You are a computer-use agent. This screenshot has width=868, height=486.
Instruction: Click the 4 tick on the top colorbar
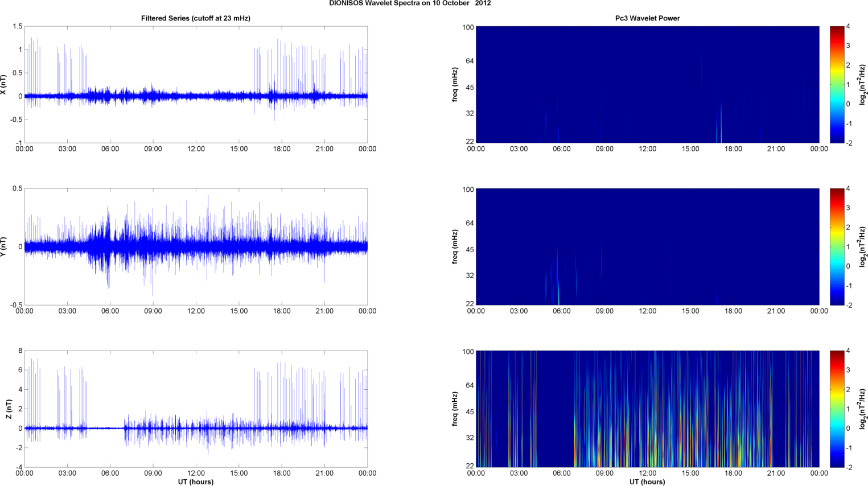click(x=848, y=27)
